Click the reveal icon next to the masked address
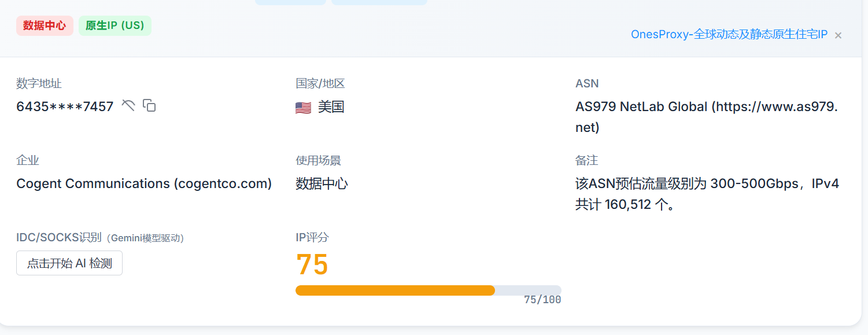The height and width of the screenshot is (335, 868). click(128, 105)
